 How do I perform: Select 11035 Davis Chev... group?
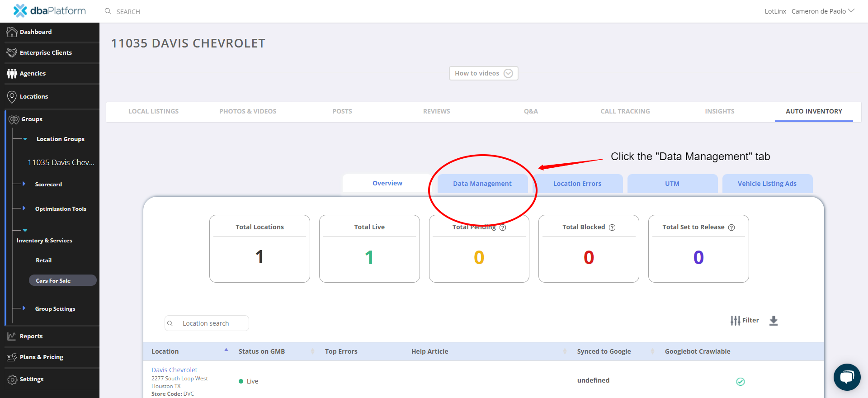click(x=61, y=162)
